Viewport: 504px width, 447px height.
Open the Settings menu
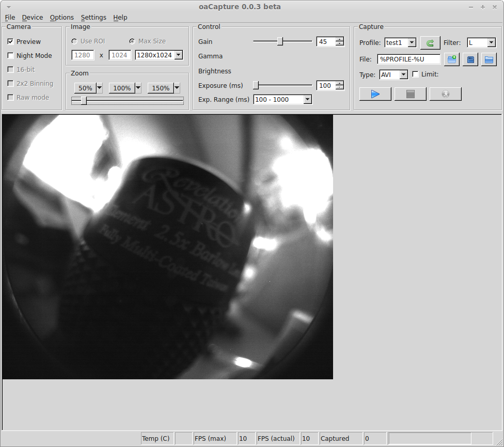pyautogui.click(x=93, y=18)
